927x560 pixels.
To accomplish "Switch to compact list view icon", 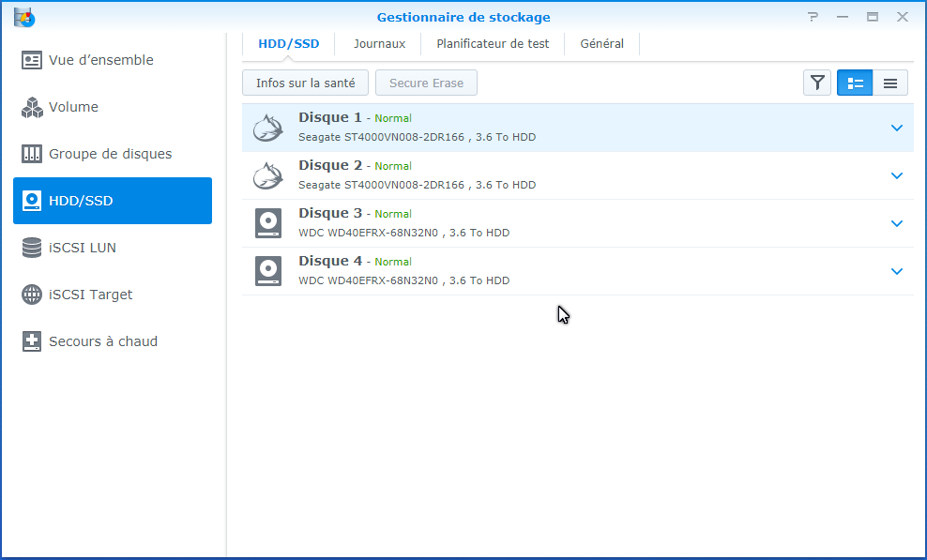I will coord(890,83).
